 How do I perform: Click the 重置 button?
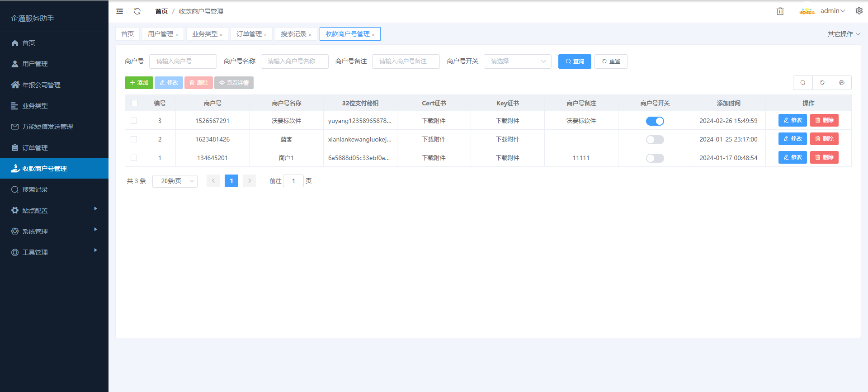point(611,61)
